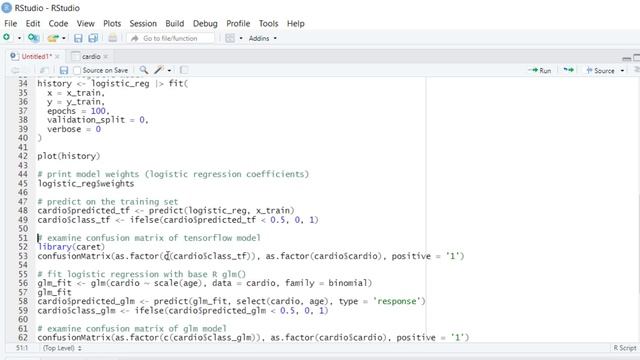
Task: Open the Build menu
Action: click(x=175, y=24)
